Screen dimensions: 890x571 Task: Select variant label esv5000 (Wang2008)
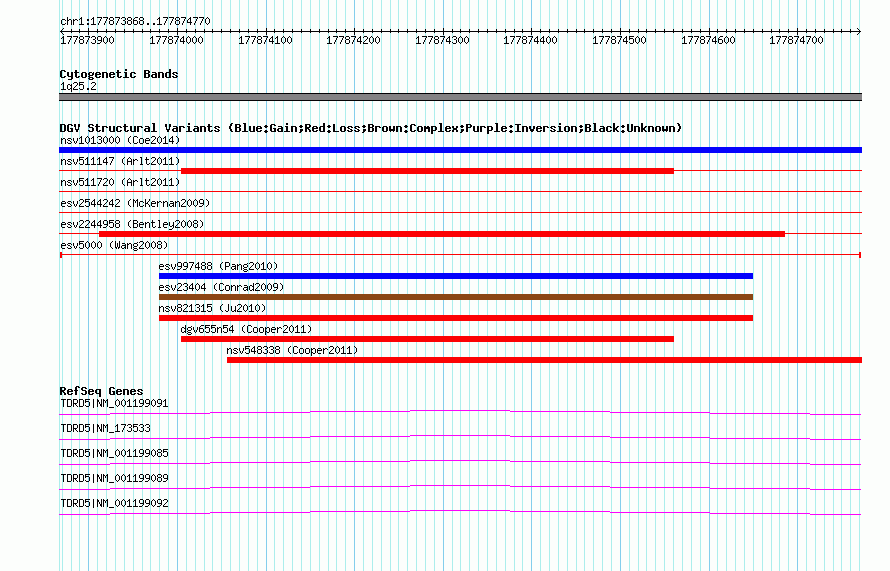point(114,245)
